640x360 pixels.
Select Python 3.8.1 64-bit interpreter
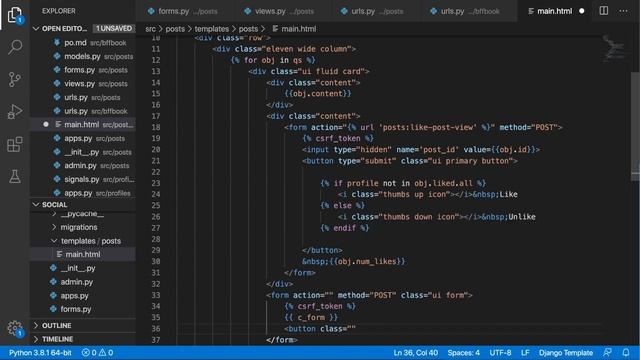pyautogui.click(x=40, y=353)
